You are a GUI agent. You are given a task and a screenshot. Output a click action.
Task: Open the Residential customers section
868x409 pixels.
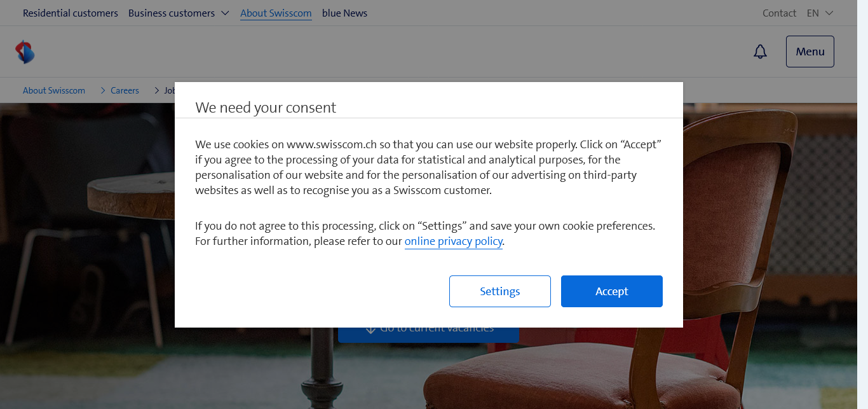(x=71, y=13)
